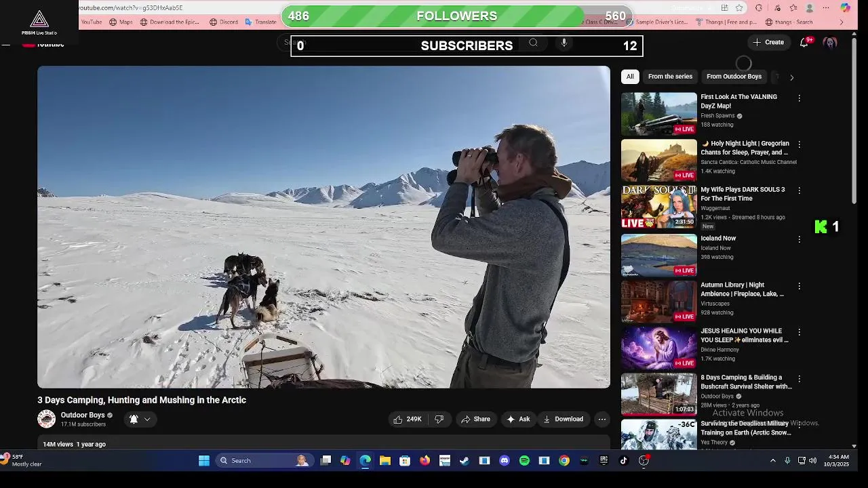Open the 8 Days Camping Bushcraft Shelter title

pyautogui.click(x=746, y=382)
